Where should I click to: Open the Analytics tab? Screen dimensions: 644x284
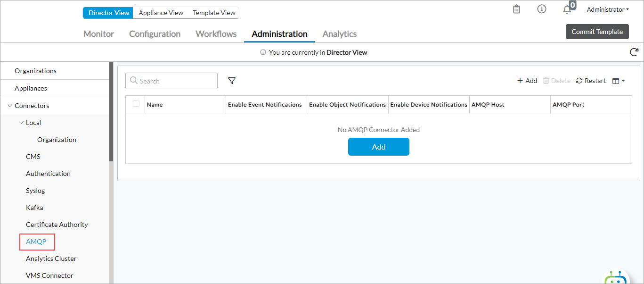click(x=339, y=34)
